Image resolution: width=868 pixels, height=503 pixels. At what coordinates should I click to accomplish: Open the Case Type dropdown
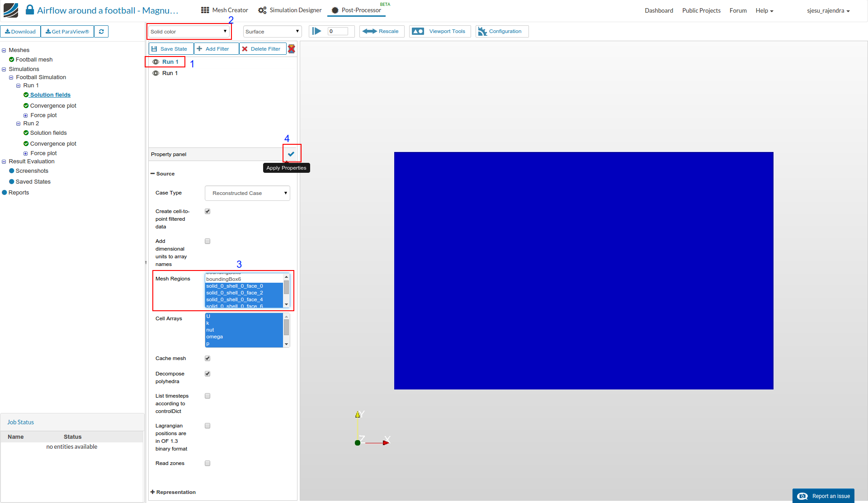point(247,193)
